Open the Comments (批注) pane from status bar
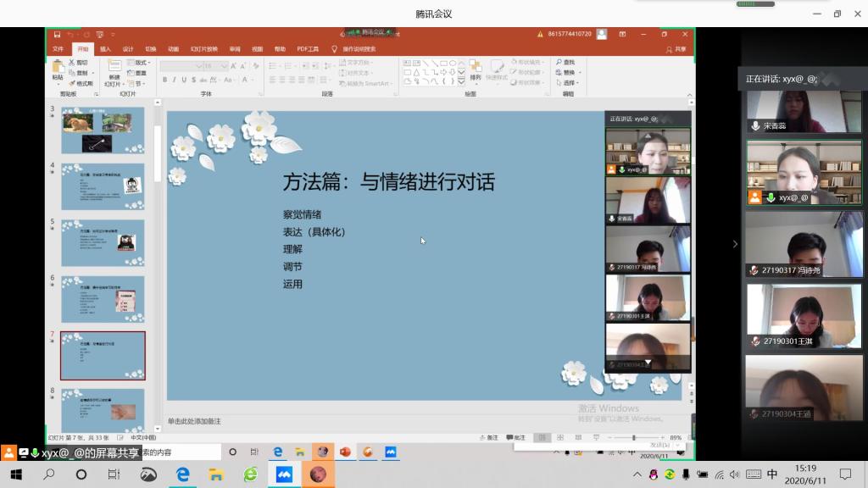Image resolution: width=868 pixels, height=488 pixels. coord(515,438)
